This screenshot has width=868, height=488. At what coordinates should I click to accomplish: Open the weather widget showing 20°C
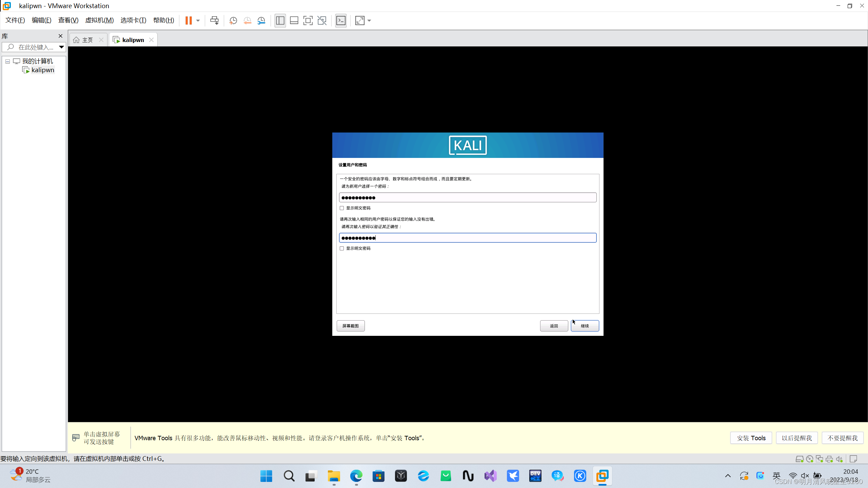point(31,476)
